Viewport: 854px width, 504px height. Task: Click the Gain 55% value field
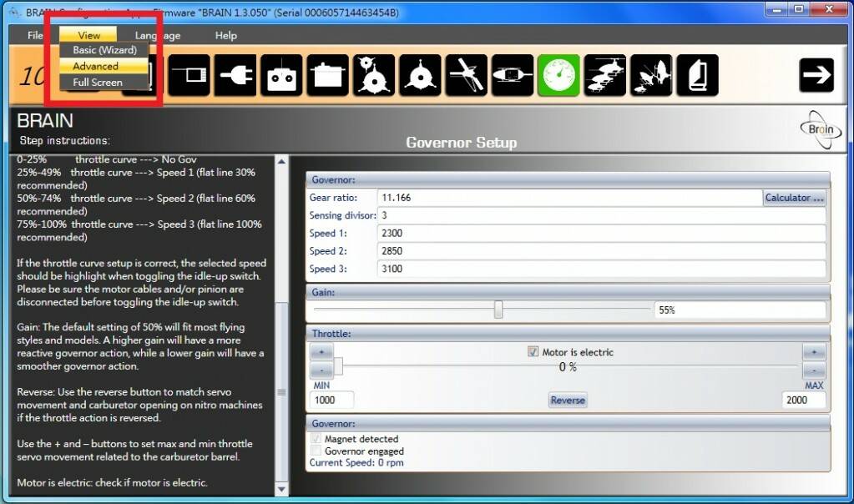[x=740, y=310]
